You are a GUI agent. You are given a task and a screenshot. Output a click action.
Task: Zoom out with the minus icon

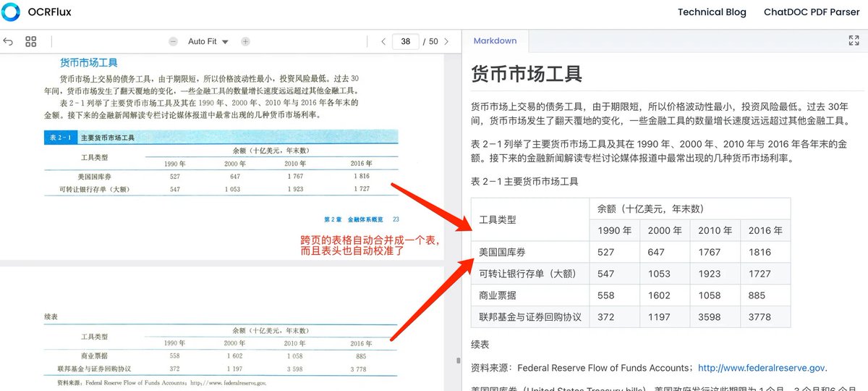(173, 42)
